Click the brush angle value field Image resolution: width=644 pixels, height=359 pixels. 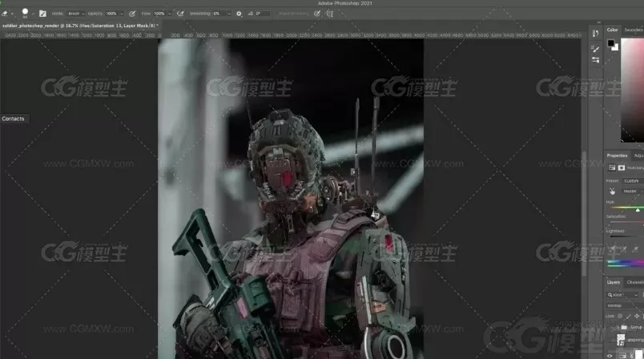click(x=263, y=14)
